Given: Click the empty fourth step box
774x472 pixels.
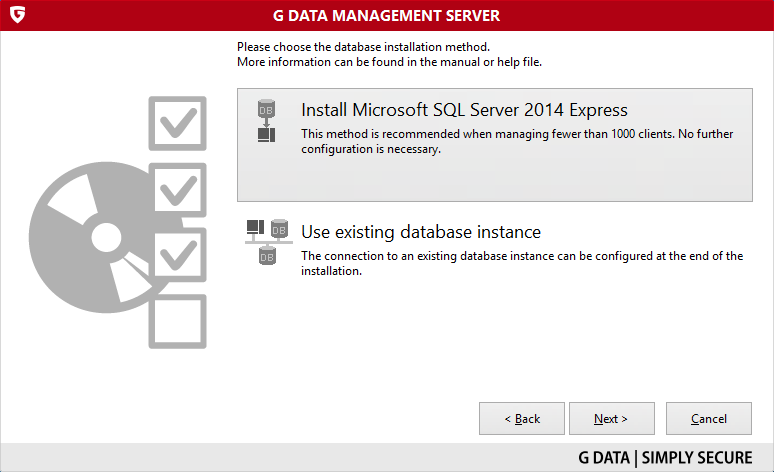Looking at the screenshot, I should pos(177,321).
